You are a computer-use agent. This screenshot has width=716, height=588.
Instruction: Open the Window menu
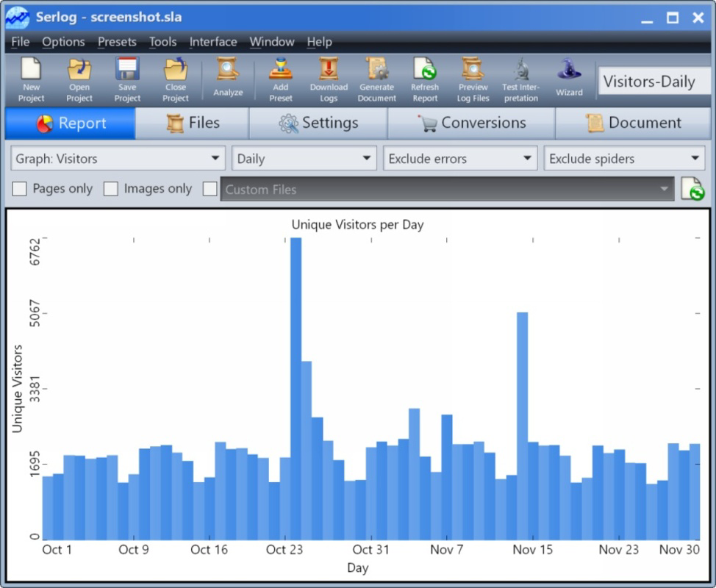tap(272, 42)
